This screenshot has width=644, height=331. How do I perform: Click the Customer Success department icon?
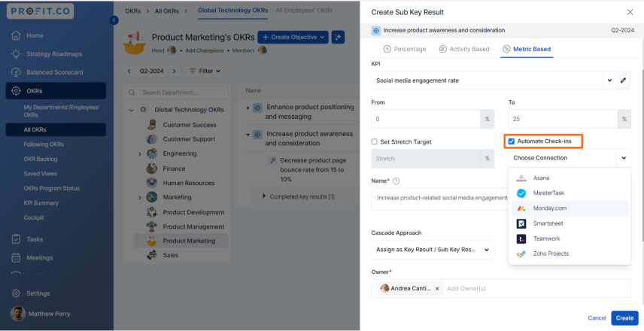tap(152, 125)
